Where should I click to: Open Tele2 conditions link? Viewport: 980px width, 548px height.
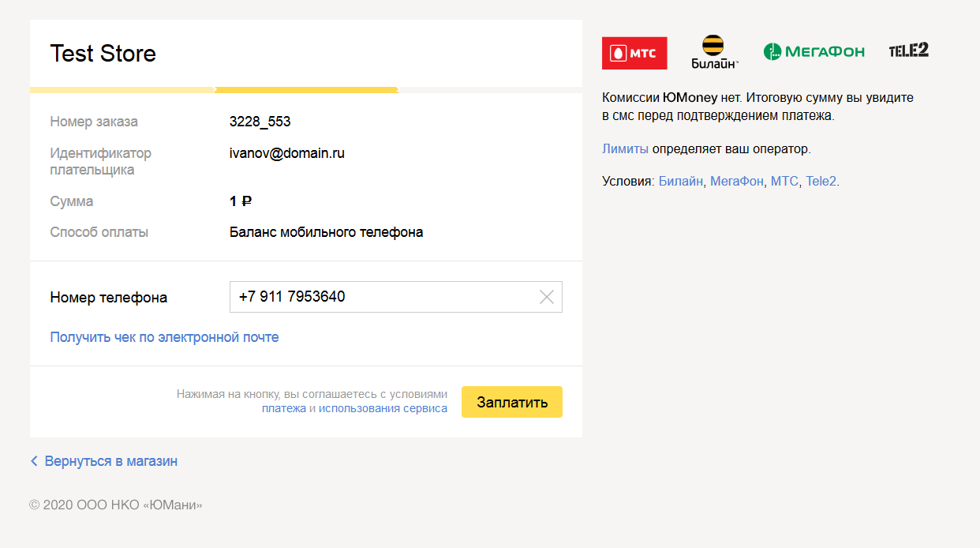click(821, 181)
